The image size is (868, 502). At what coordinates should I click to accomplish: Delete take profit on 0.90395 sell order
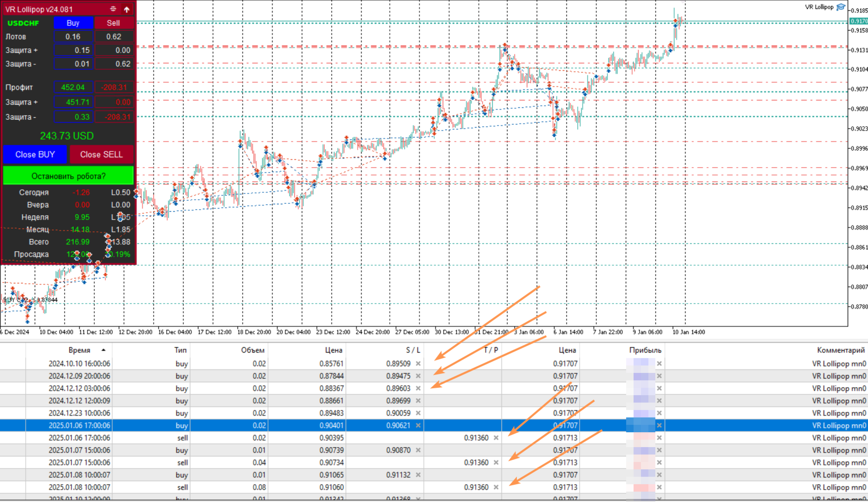pos(496,438)
